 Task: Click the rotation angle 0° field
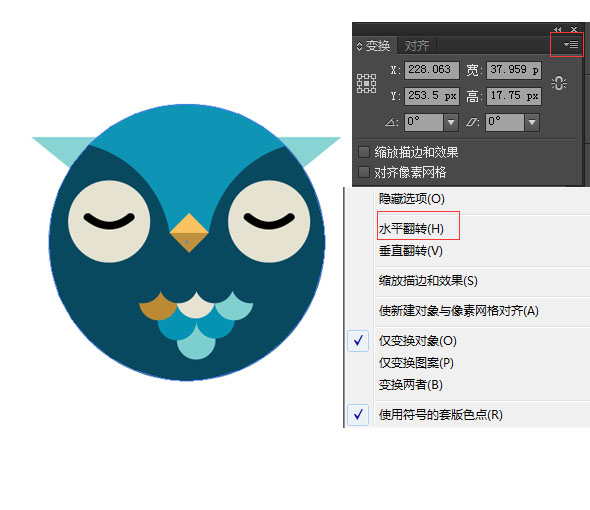(424, 122)
